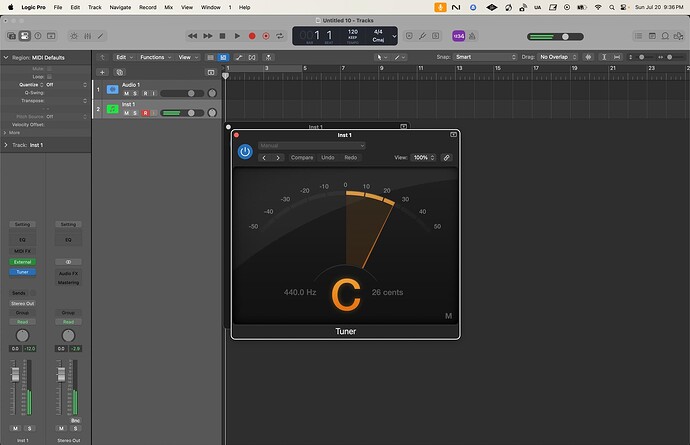Start playback with Play button
The width and height of the screenshot is (690, 445).
click(237, 36)
